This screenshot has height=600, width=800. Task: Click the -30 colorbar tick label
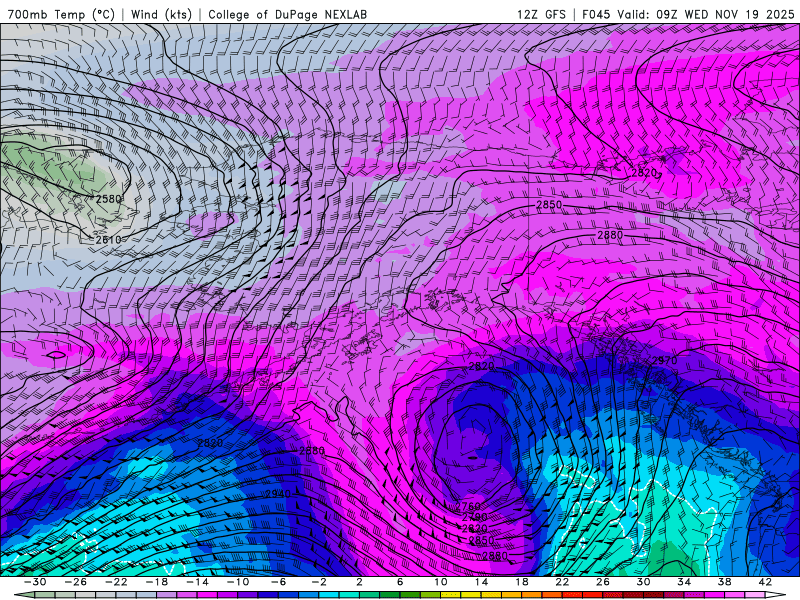(x=35, y=582)
